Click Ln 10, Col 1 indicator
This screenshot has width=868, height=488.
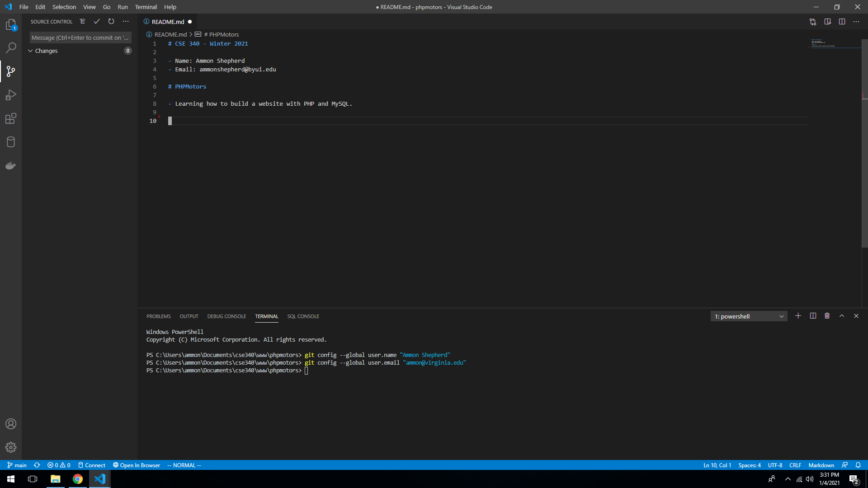[x=717, y=465]
